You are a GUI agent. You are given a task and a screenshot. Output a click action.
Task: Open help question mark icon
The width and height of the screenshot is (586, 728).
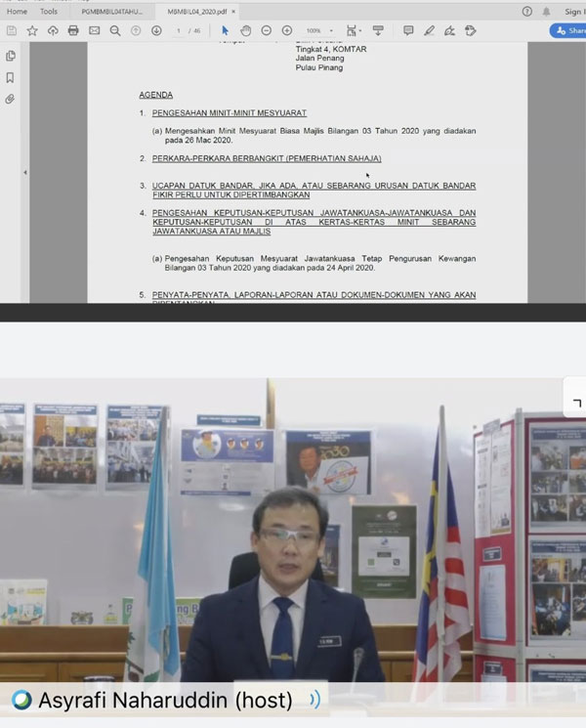point(527,12)
